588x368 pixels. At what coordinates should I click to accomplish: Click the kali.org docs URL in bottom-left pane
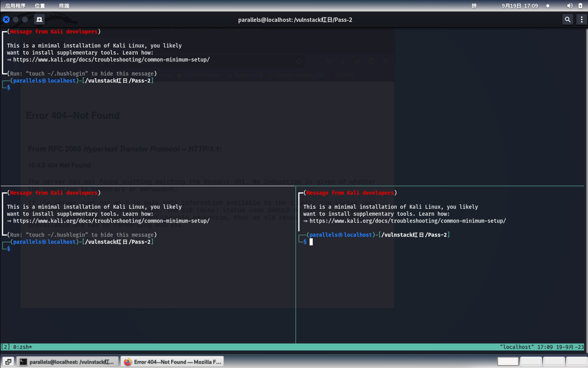pyautogui.click(x=111, y=221)
